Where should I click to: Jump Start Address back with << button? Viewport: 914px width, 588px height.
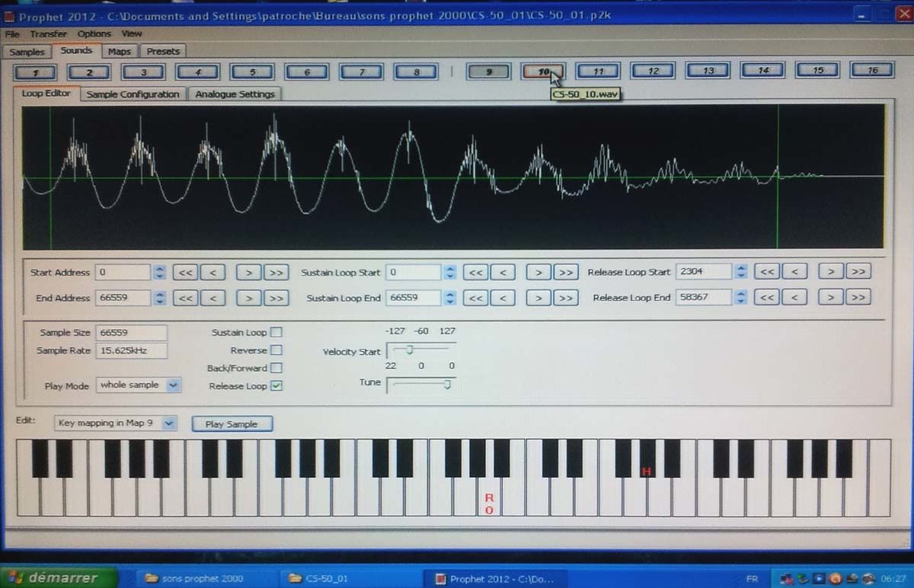[x=185, y=272]
